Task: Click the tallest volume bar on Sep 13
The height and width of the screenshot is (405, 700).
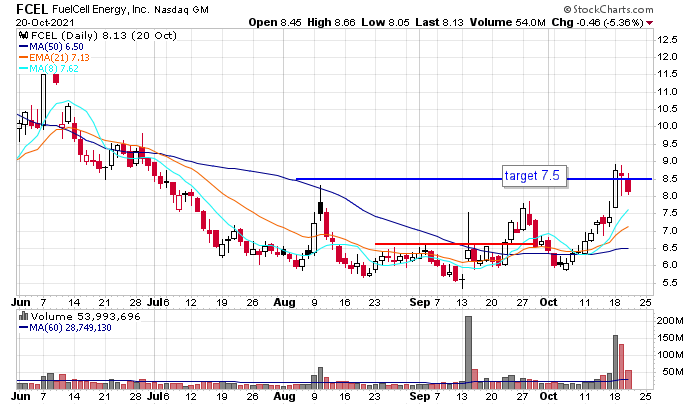Action: (468, 352)
